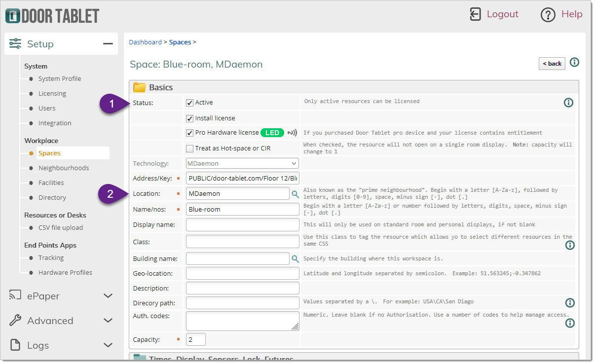Screen dimensions: 595x364
Task: Open Tracking menu item
Action: click(x=51, y=257)
